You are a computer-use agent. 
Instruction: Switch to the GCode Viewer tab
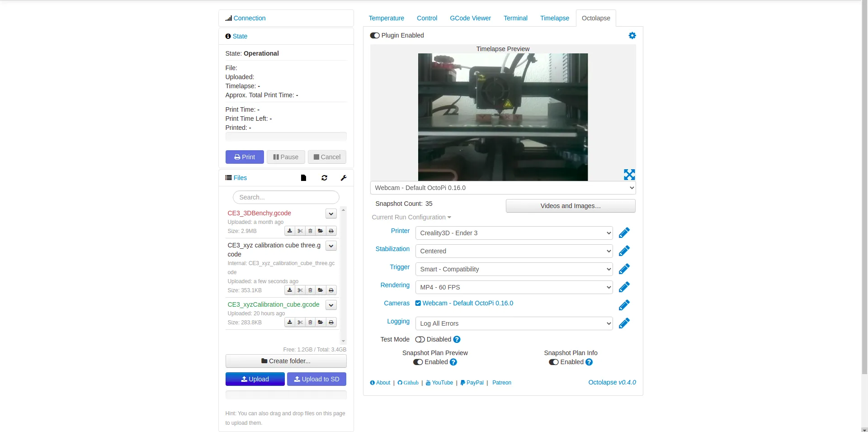(470, 18)
